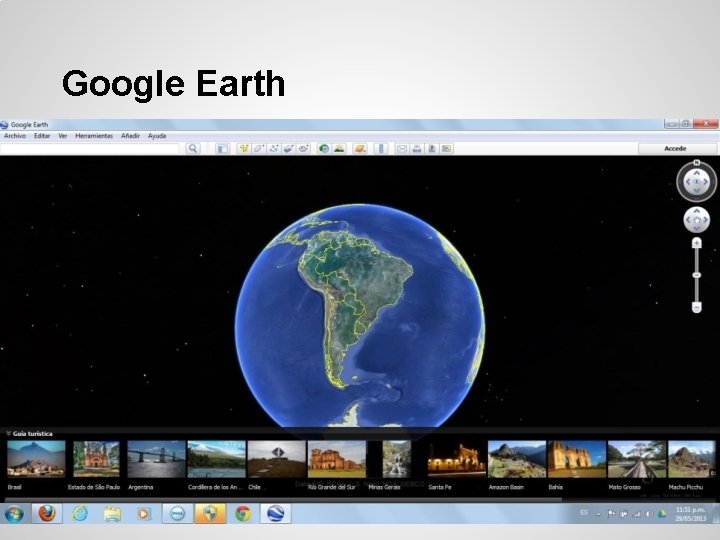
Task: Open the Herramientas menu
Action: click(x=94, y=136)
